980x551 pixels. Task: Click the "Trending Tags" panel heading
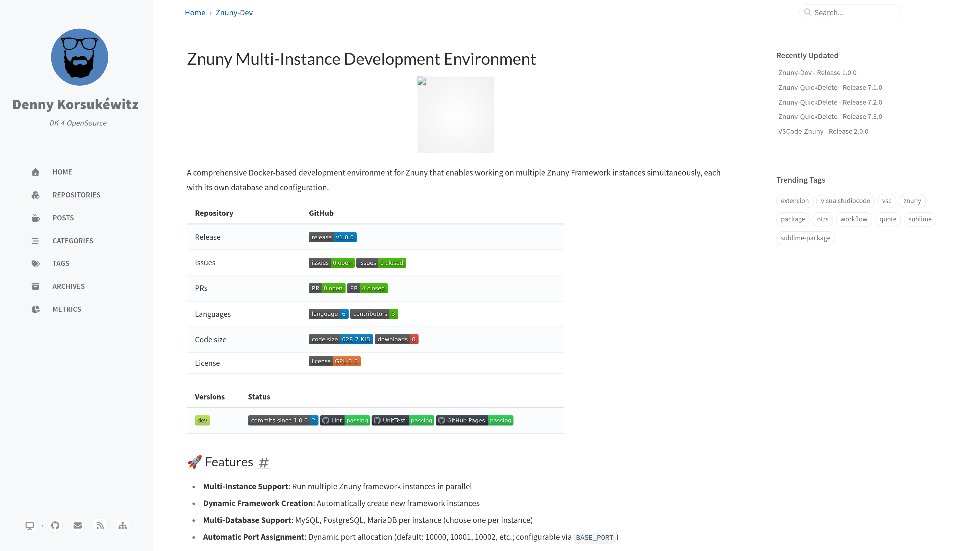[801, 180]
